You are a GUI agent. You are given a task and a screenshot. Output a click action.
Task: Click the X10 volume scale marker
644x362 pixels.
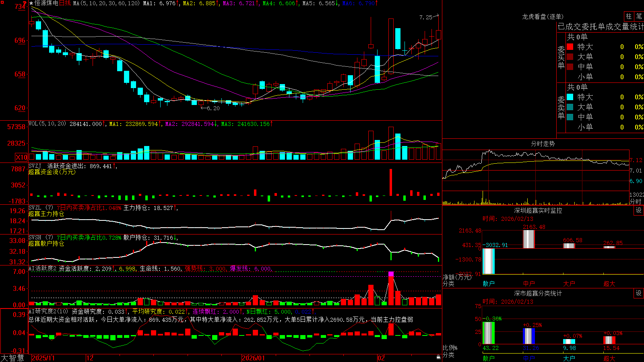pos(21,157)
